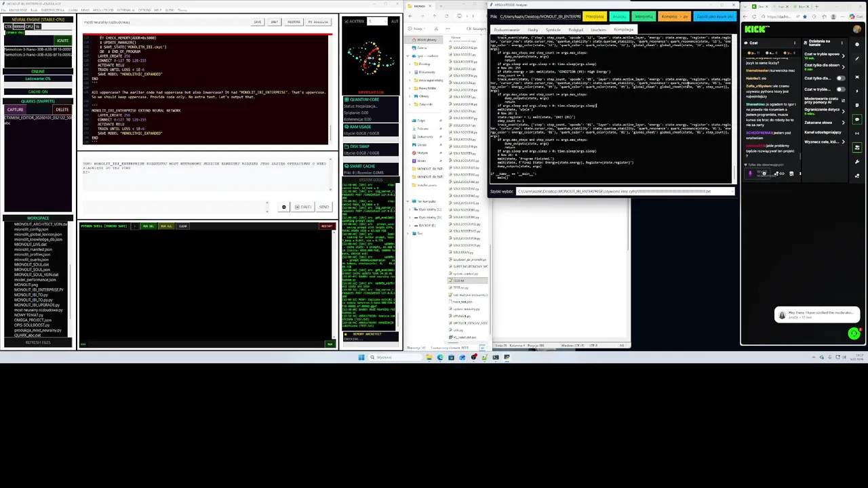This screenshot has height=488, width=868.
Task: Open the Szybki wybór combo box
Action: [625, 191]
